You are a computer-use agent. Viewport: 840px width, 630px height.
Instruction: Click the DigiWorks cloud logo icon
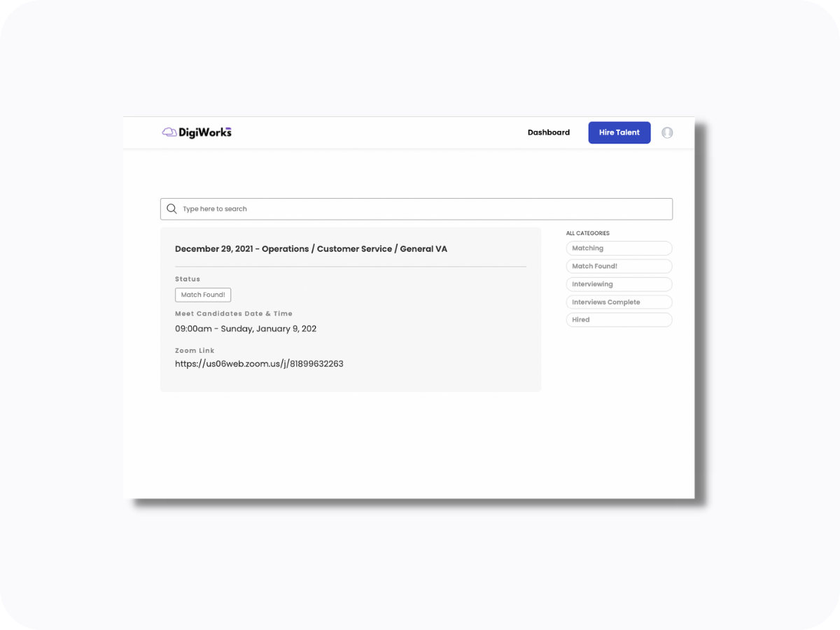pyautogui.click(x=169, y=132)
